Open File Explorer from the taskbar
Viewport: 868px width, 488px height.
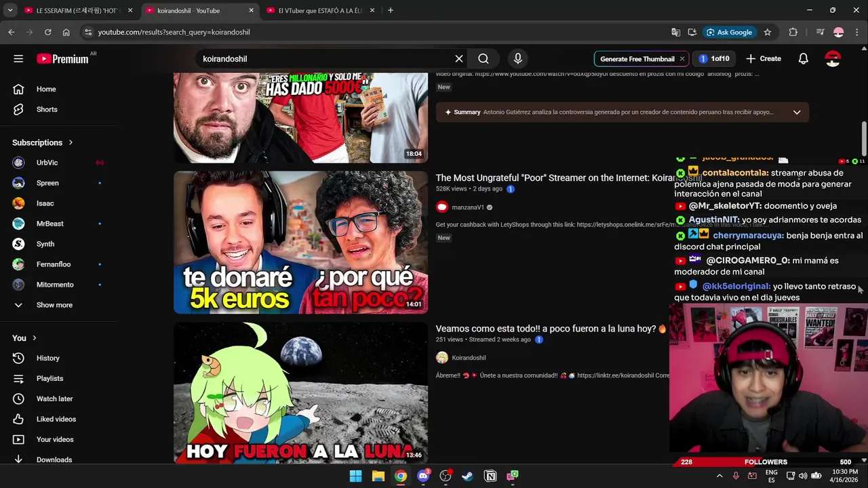coord(378,476)
